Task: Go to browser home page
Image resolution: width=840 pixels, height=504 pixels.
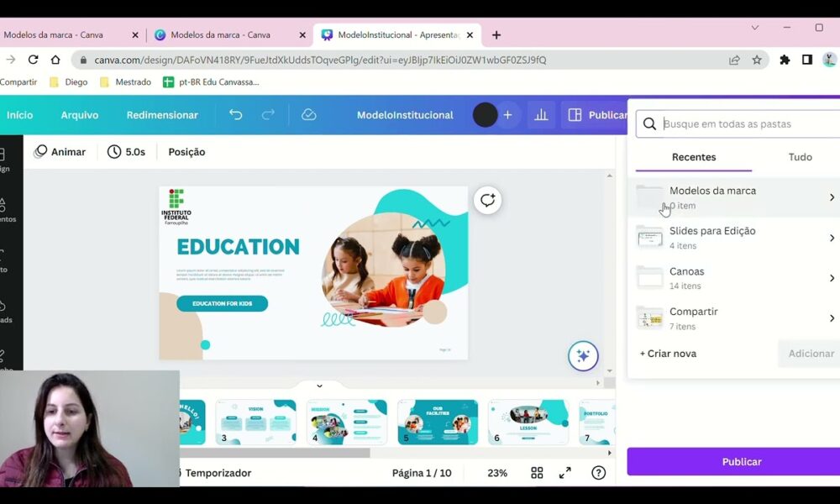Action: [x=55, y=60]
